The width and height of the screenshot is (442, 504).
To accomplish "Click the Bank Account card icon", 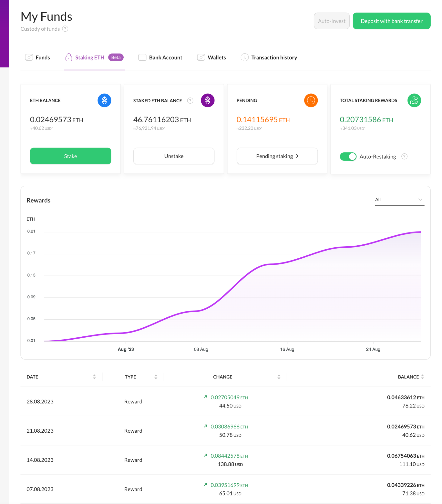I will pyautogui.click(x=142, y=57).
